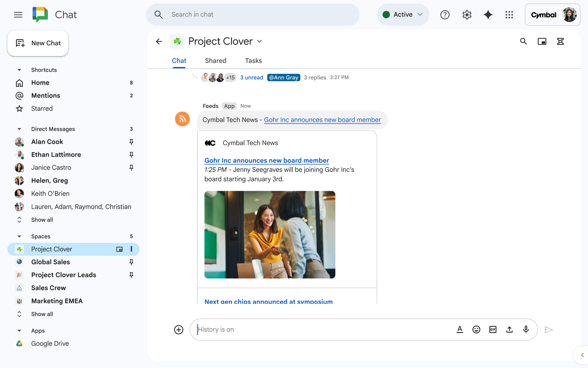The width and height of the screenshot is (588, 368).
Task: Open text formatting options in the composer
Action: (x=460, y=329)
